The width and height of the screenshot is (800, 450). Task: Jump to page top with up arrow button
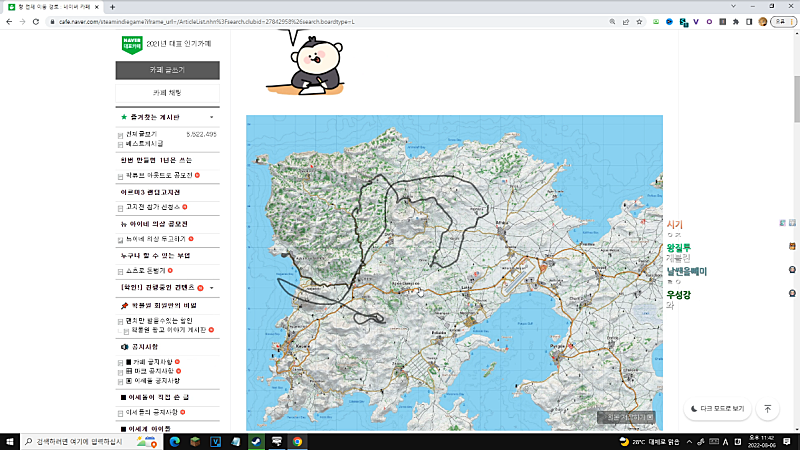[x=768, y=409]
